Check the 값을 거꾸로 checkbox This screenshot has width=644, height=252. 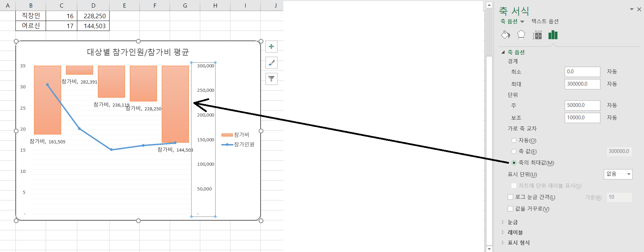510,209
